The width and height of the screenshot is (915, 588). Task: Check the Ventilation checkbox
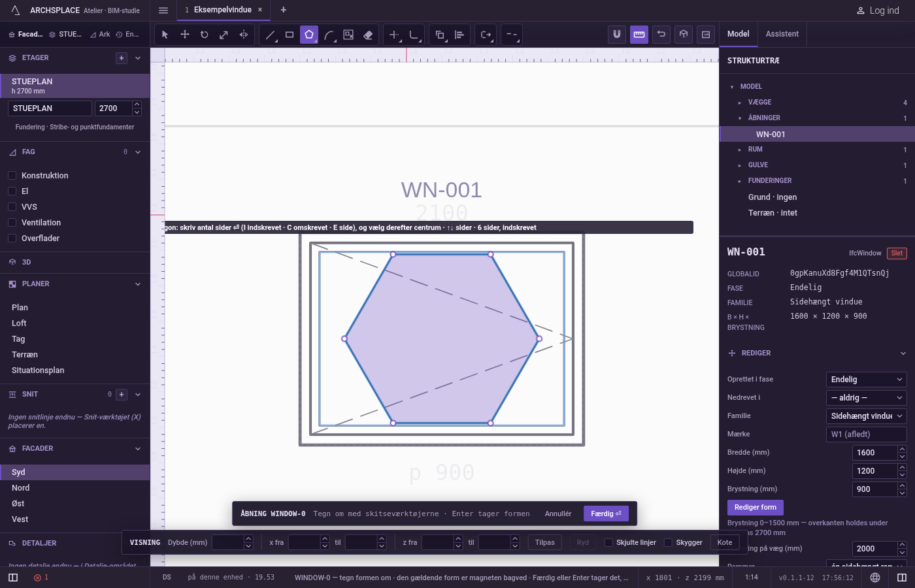(12, 222)
